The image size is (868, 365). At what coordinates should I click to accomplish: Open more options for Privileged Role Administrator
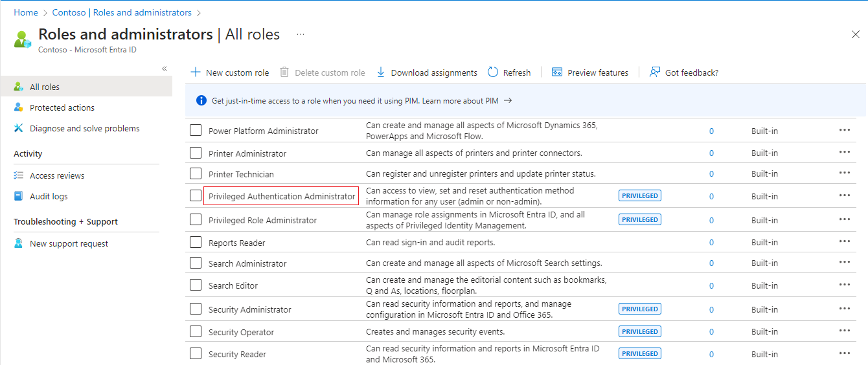point(845,219)
